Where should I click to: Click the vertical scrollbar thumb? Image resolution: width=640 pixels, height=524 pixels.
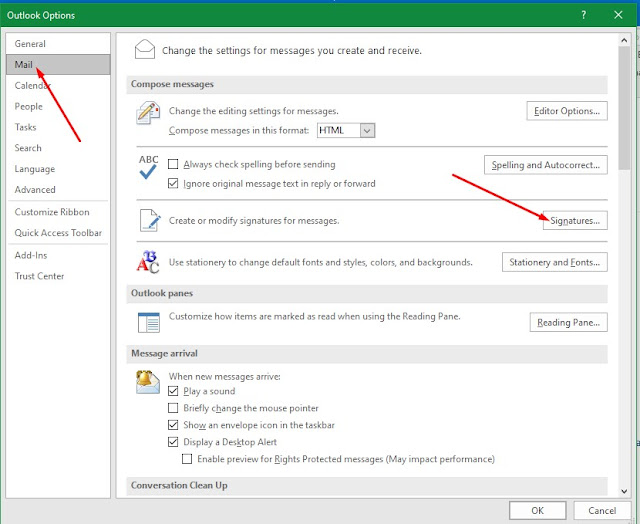click(624, 108)
